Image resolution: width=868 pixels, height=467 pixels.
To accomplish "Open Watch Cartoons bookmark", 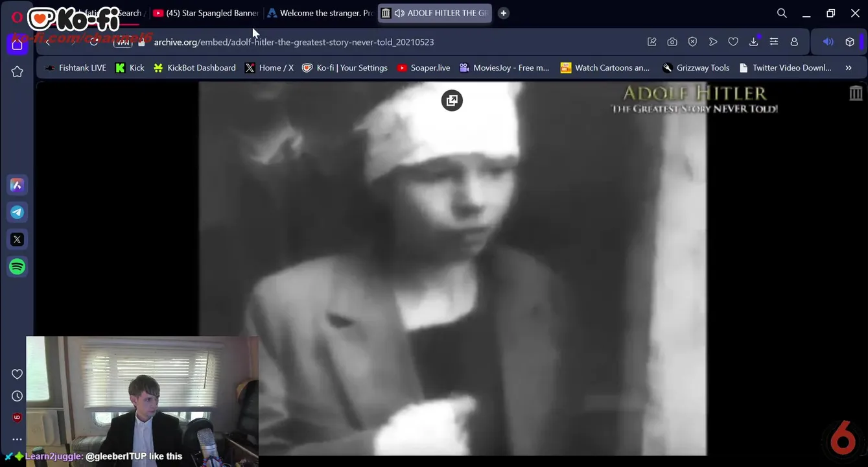I will coord(605,67).
